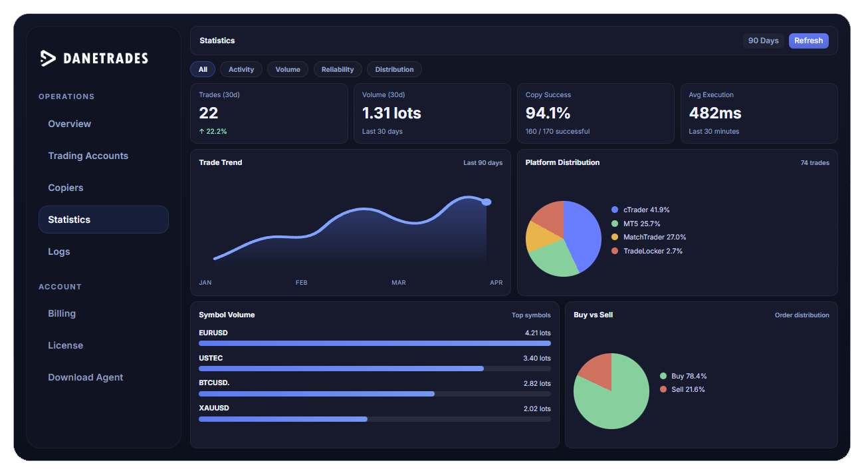
Task: Click the EURUSD volume progress bar
Action: pyautogui.click(x=374, y=343)
